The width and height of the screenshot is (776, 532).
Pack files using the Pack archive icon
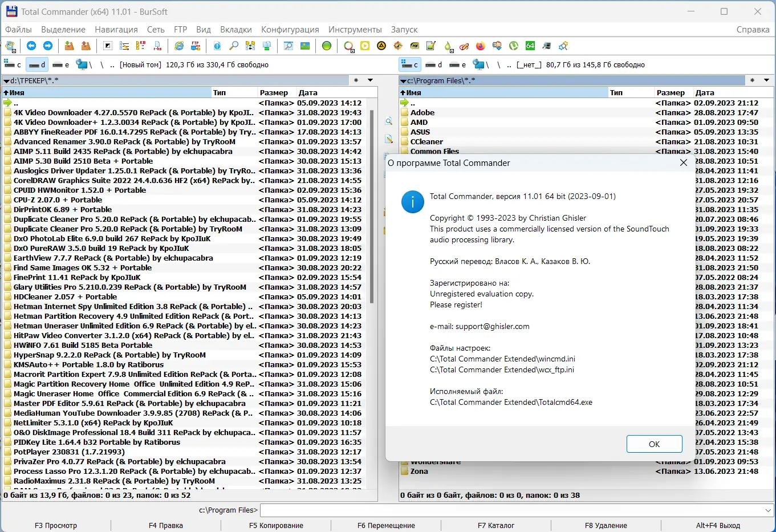click(68, 46)
